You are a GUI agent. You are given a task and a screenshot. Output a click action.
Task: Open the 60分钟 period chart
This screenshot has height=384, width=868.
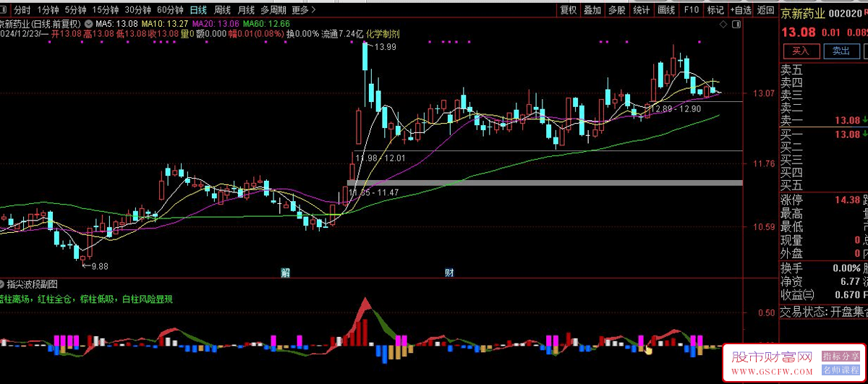click(x=170, y=10)
